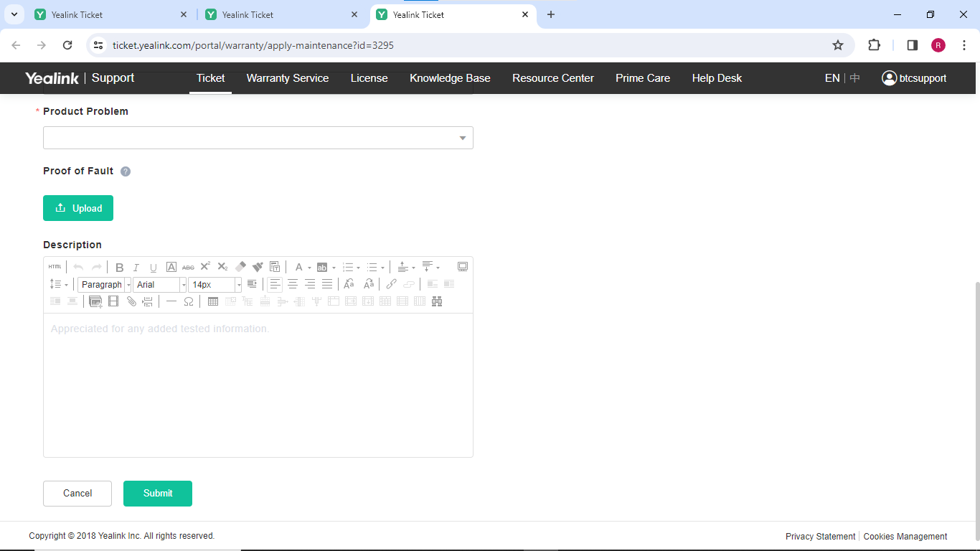Toggle bold formatting in the Description editor
The width and height of the screenshot is (980, 551).
pos(120,267)
